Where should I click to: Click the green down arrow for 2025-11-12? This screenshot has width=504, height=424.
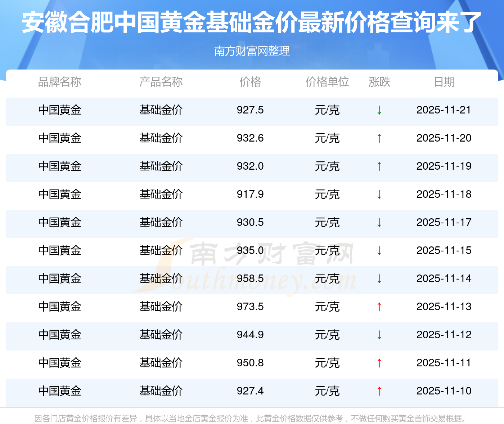379,335
